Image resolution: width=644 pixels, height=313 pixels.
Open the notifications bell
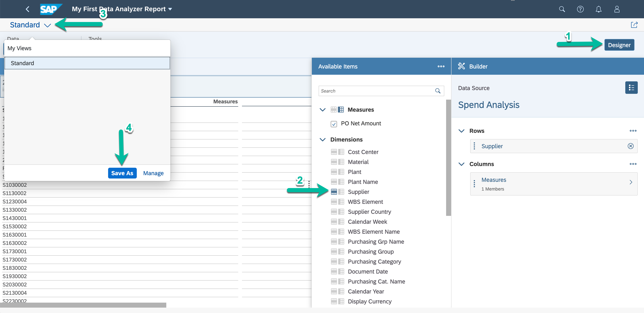point(598,9)
